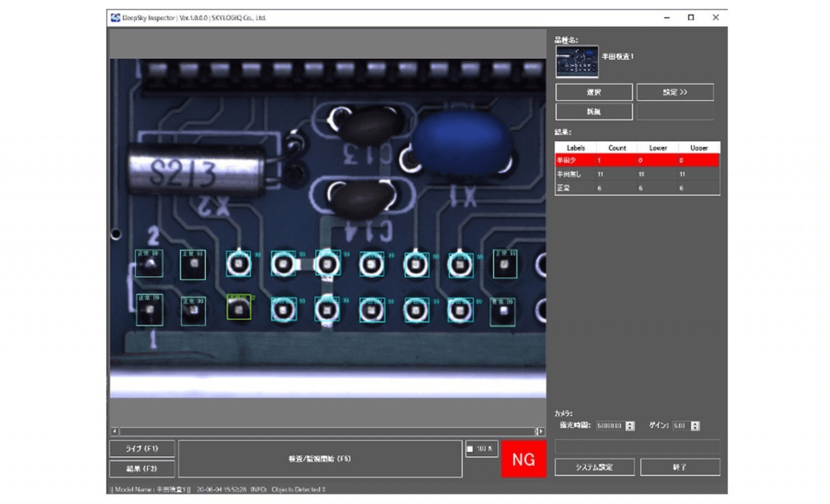Click the Count column header
830x504 pixels.
coord(617,148)
